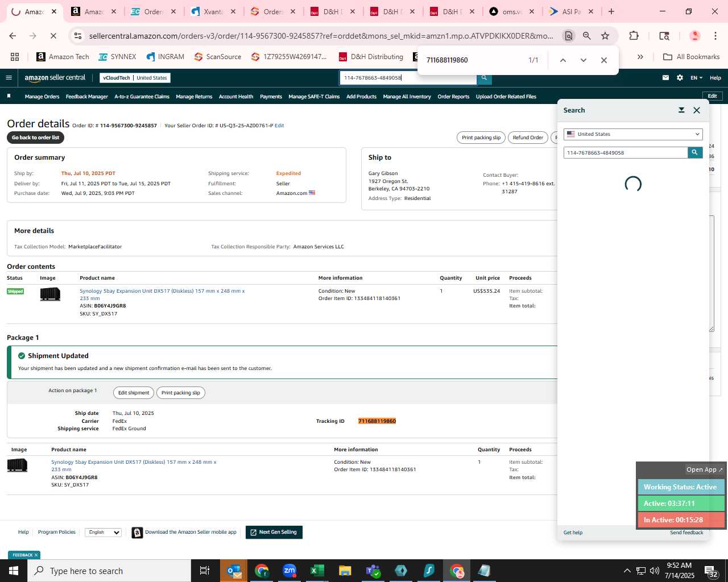728x582 pixels.
Task: Open the United States marketplace dropdown in Search panel
Action: 633,134
